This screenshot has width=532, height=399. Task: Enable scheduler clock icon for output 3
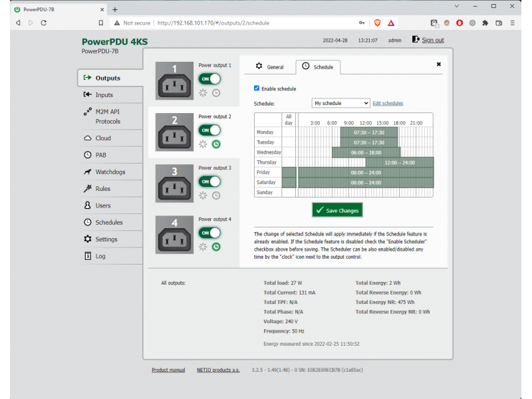click(x=216, y=196)
